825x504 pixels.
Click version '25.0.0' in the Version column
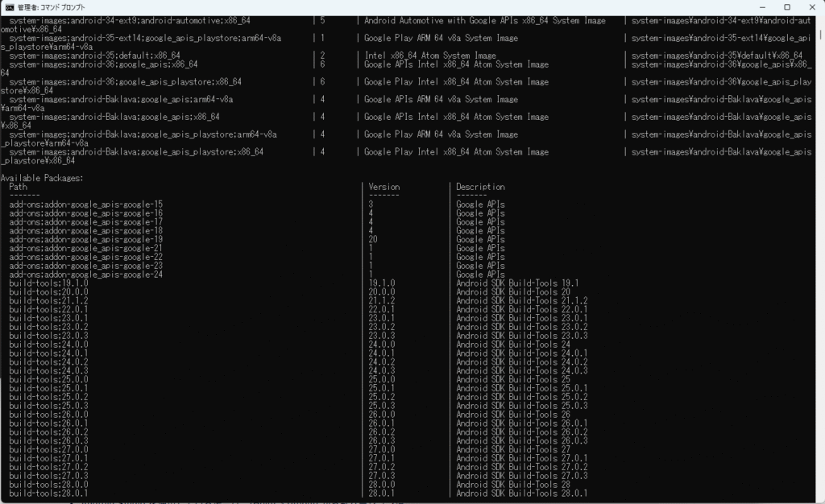coord(381,379)
